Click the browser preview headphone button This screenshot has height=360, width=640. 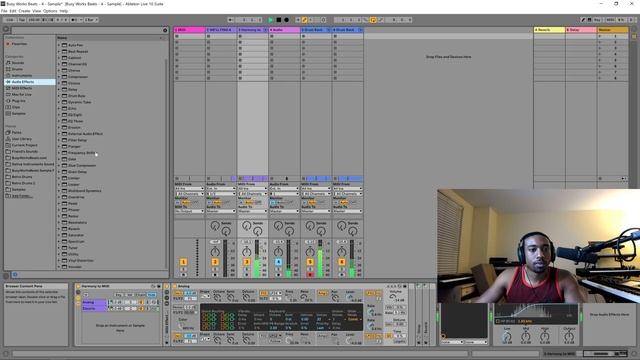(x=15, y=274)
